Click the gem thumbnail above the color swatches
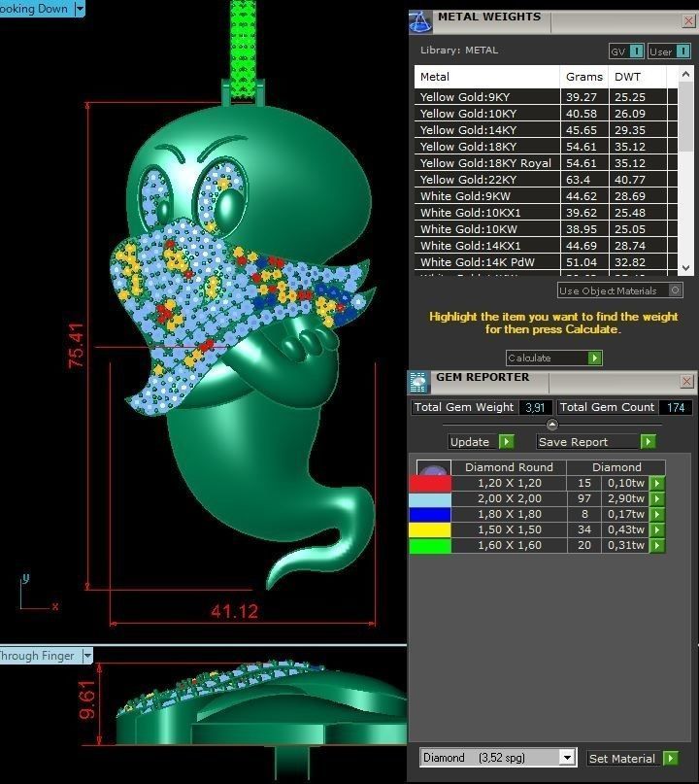The height and width of the screenshot is (784, 699). tap(433, 467)
